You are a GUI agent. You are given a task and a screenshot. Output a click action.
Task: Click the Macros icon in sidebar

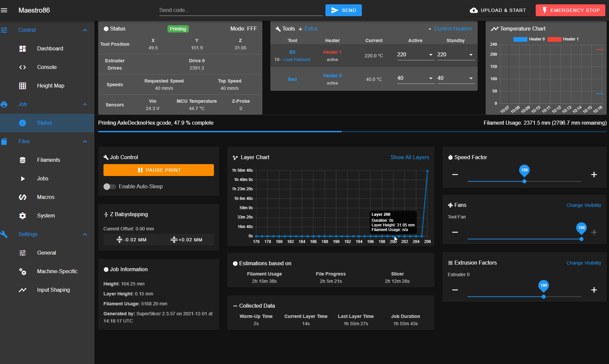pyautogui.click(x=23, y=197)
